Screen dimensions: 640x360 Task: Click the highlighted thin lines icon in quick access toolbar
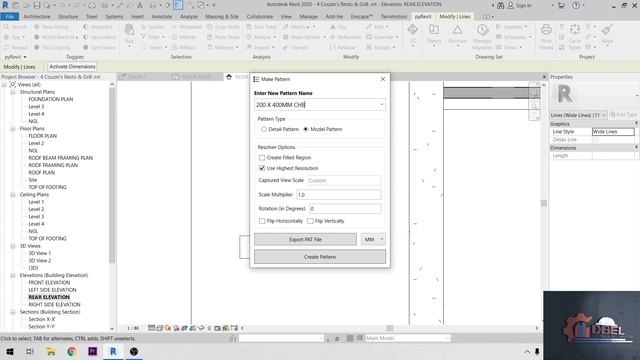coord(178,5)
